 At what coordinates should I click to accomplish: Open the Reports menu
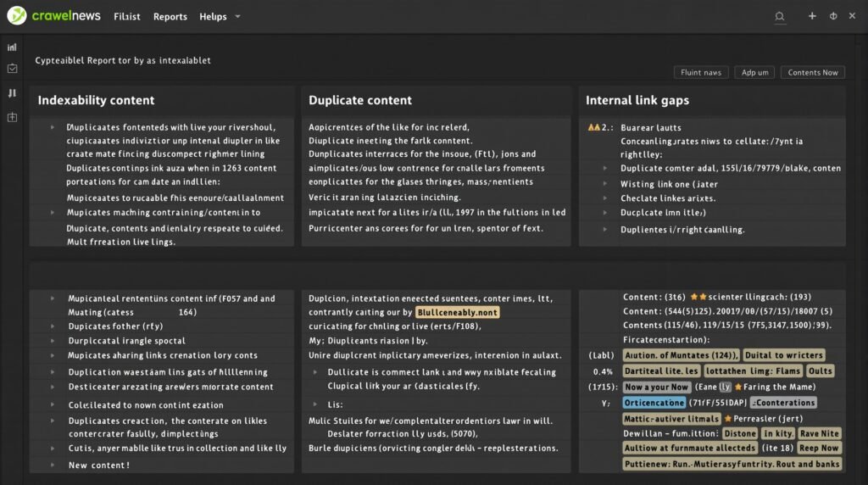point(170,17)
